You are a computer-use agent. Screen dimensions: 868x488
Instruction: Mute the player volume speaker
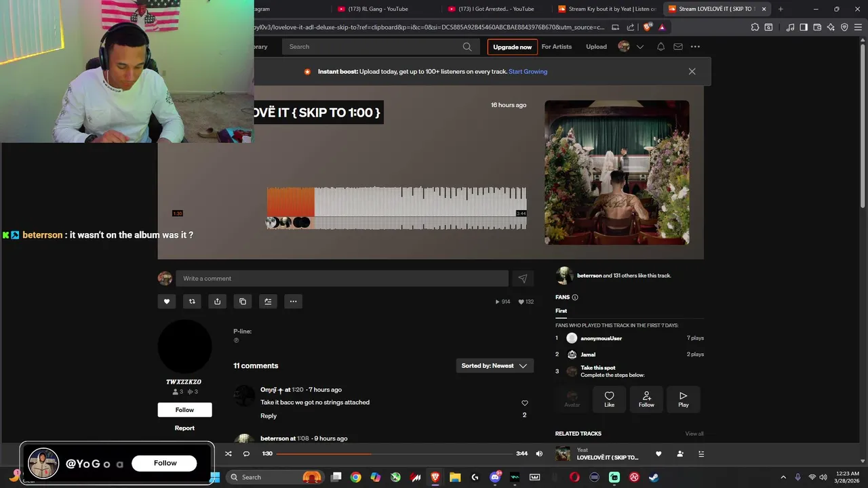click(539, 453)
